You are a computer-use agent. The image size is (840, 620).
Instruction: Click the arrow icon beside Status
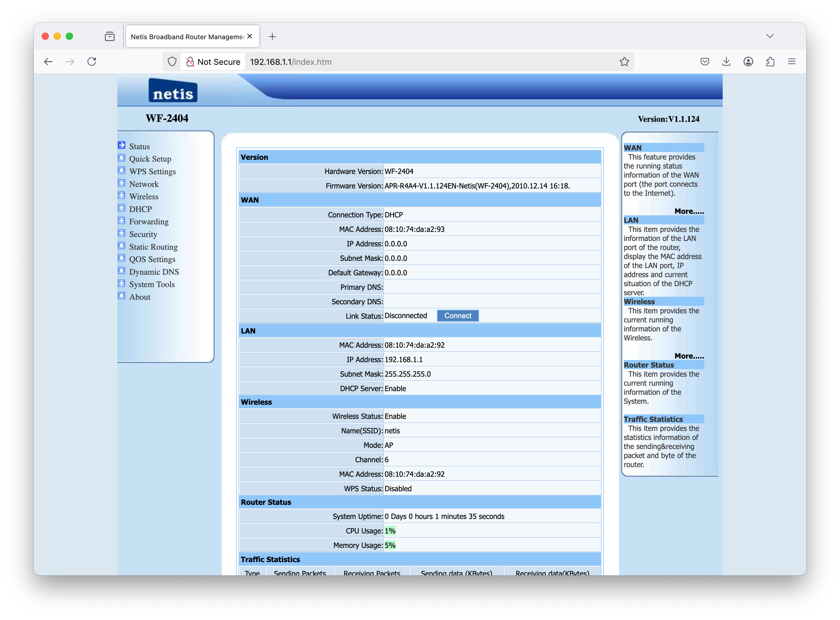[122, 145]
